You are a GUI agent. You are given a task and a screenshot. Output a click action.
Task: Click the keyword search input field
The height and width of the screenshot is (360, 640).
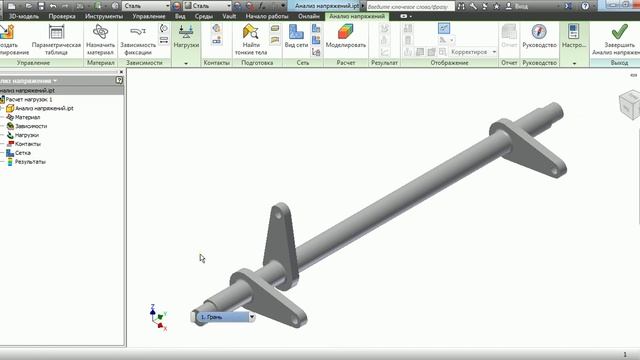(x=411, y=7)
